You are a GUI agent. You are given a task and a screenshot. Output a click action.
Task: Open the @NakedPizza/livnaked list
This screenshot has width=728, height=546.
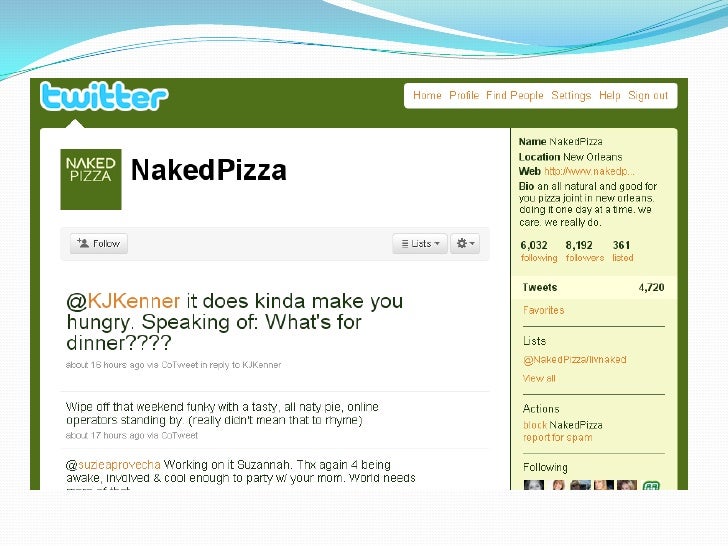(x=574, y=360)
